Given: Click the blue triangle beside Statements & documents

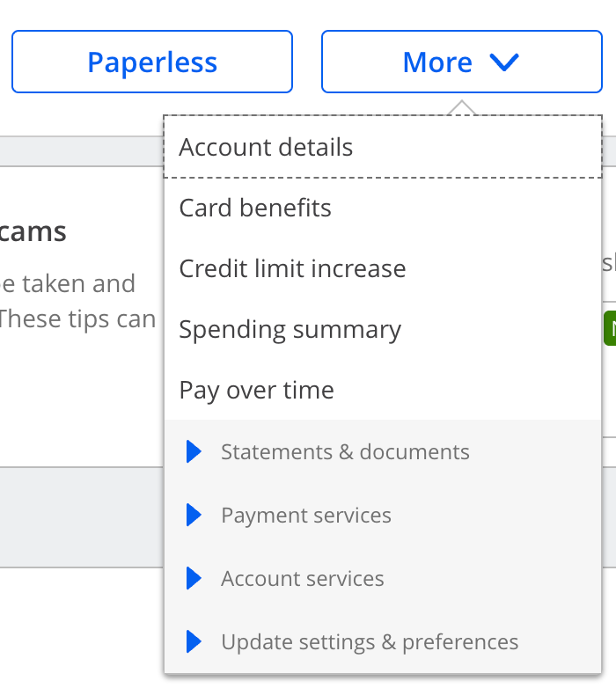Looking at the screenshot, I should coord(194,452).
